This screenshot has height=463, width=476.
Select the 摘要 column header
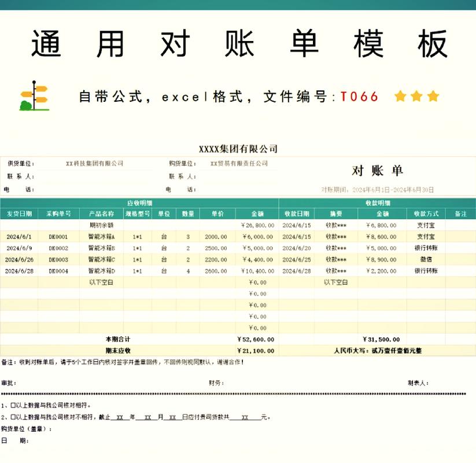click(336, 214)
